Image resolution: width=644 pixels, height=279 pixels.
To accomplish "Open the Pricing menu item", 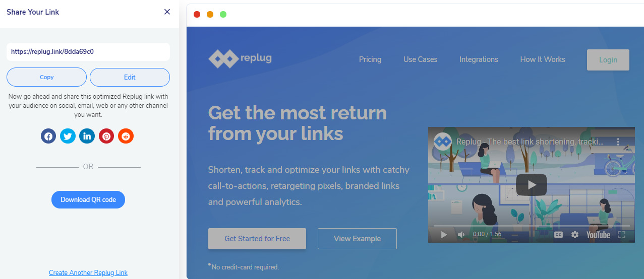I will [370, 59].
